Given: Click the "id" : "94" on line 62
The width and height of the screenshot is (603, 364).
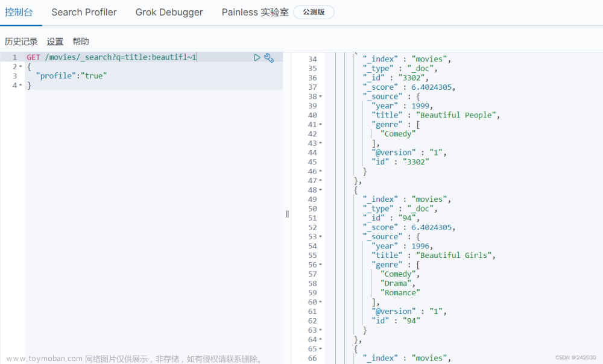Looking at the screenshot, I should 396,321.
